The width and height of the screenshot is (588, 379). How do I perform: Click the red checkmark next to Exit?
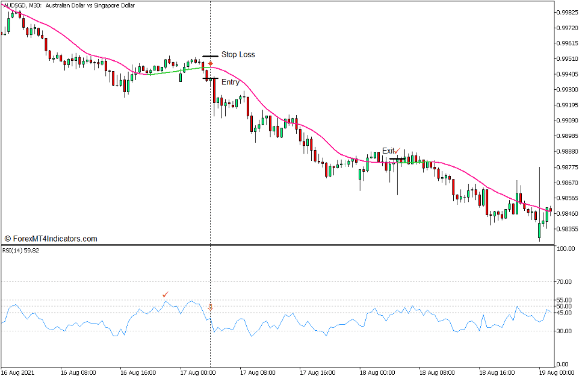point(398,149)
